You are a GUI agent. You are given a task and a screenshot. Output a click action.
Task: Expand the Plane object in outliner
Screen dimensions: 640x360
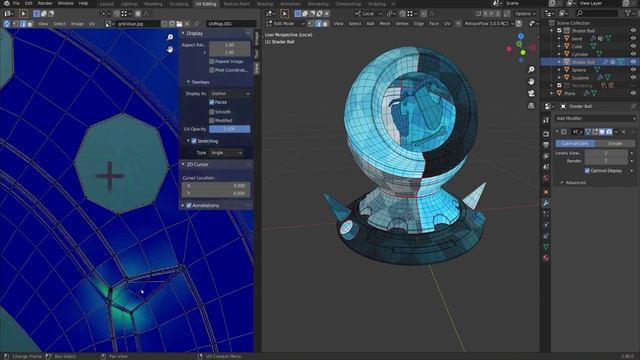click(551, 93)
